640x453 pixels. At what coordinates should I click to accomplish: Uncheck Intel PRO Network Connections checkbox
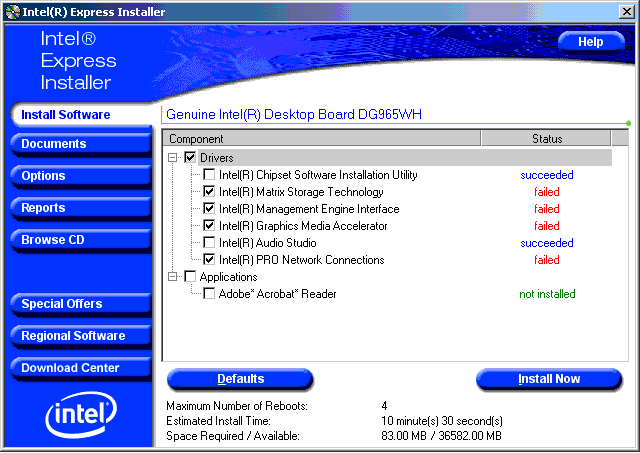[209, 260]
